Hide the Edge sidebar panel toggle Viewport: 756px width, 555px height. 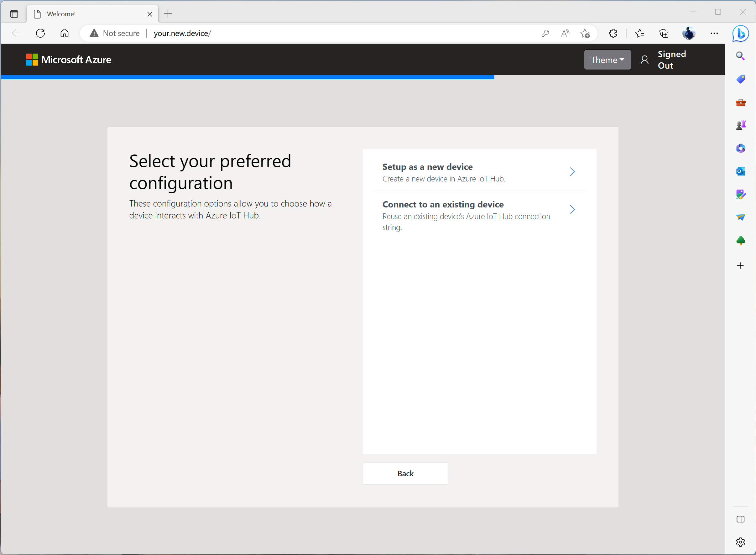(741, 519)
